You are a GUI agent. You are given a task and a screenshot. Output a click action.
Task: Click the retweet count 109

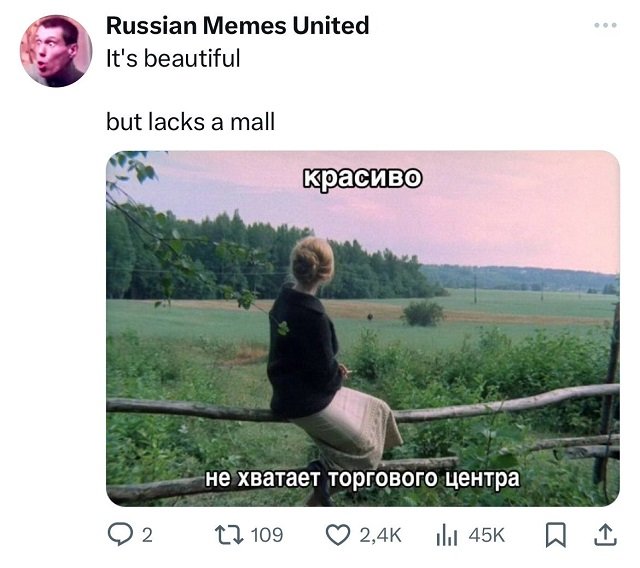[x=267, y=535]
